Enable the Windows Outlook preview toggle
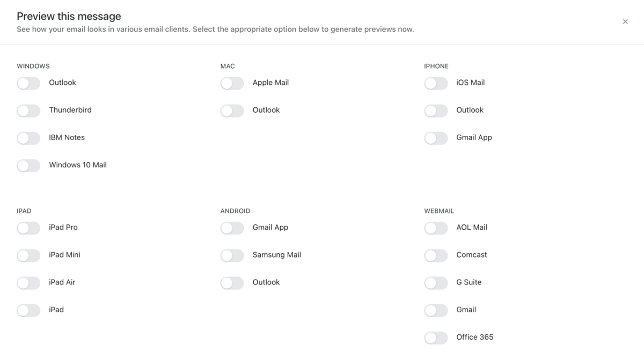 [28, 83]
